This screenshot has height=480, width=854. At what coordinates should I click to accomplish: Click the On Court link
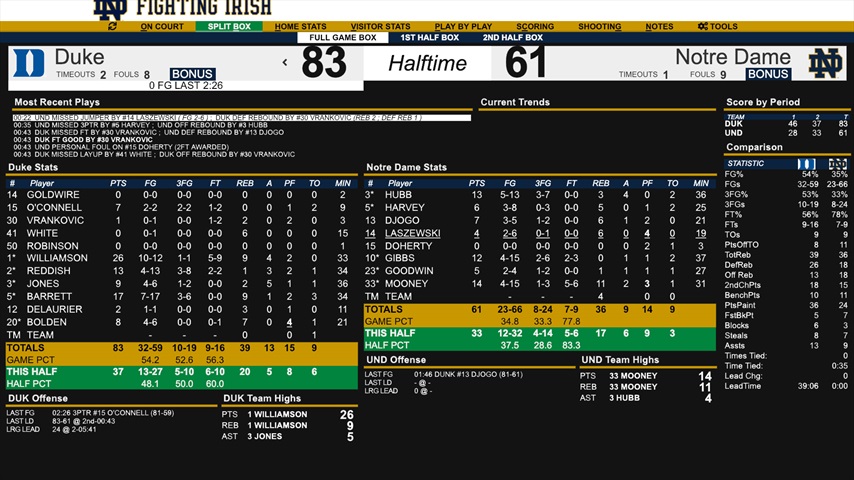(x=162, y=27)
